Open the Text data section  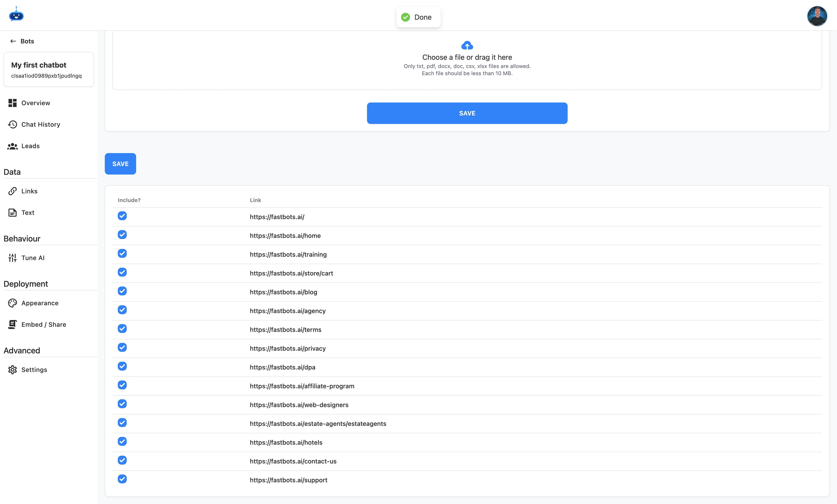pos(28,212)
